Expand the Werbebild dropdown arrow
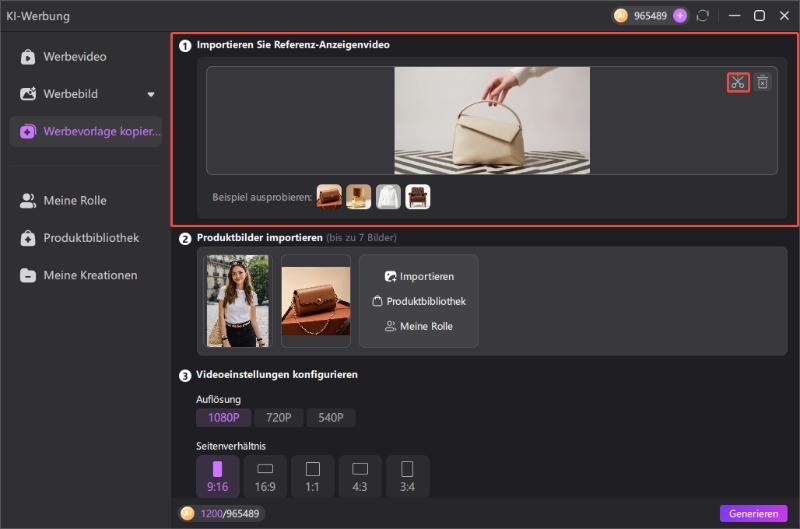This screenshot has height=529, width=800. pos(151,94)
